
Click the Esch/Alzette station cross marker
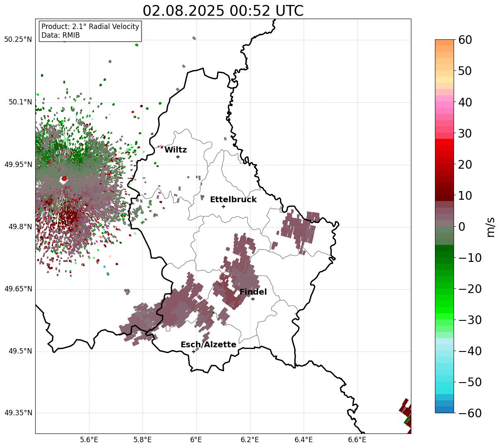pyautogui.click(x=193, y=351)
